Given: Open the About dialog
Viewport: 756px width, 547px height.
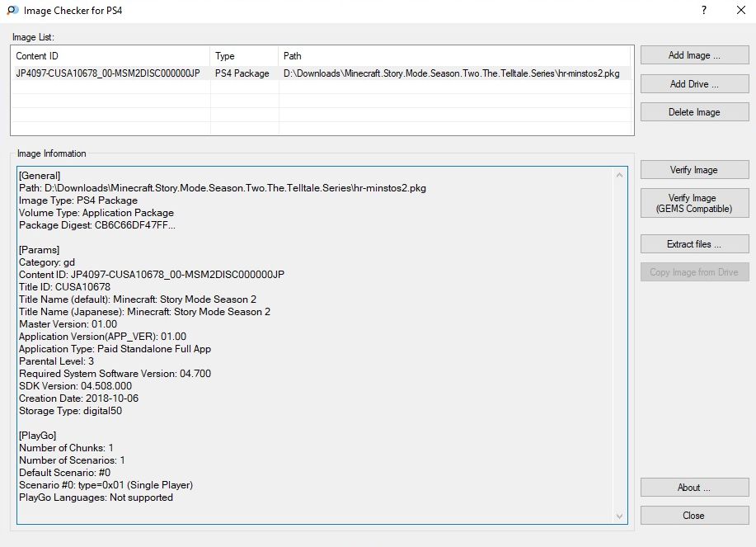Looking at the screenshot, I should click(694, 488).
